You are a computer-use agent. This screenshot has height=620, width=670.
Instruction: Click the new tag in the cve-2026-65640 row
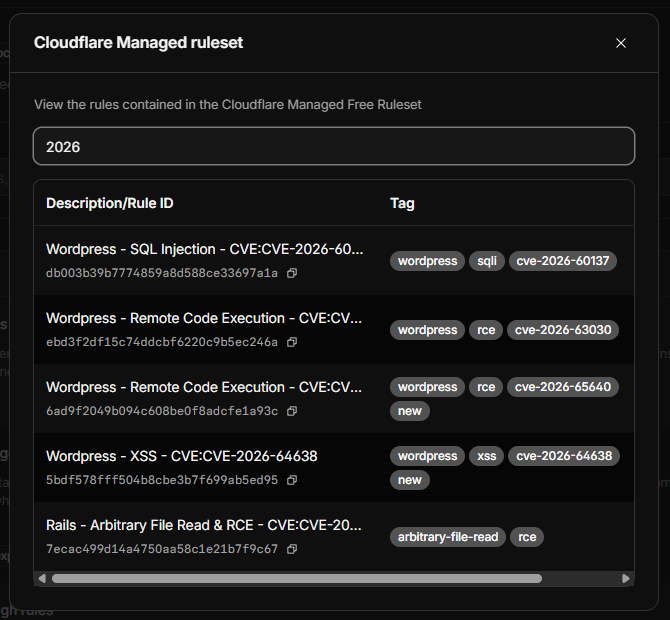pos(410,411)
